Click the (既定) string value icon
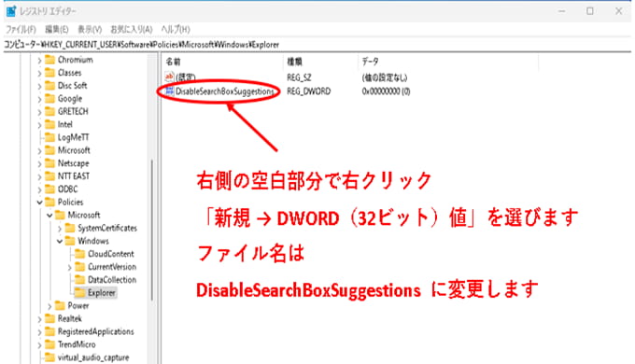 click(169, 77)
